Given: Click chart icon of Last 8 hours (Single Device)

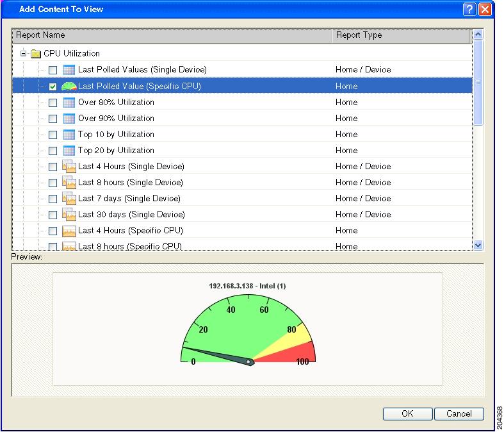Looking at the screenshot, I should (69, 183).
